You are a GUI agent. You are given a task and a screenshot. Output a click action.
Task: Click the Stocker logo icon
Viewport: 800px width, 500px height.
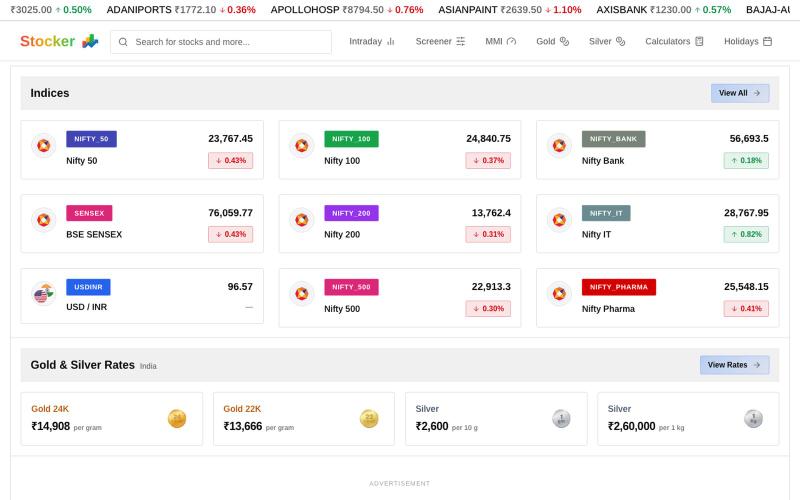(90, 41)
